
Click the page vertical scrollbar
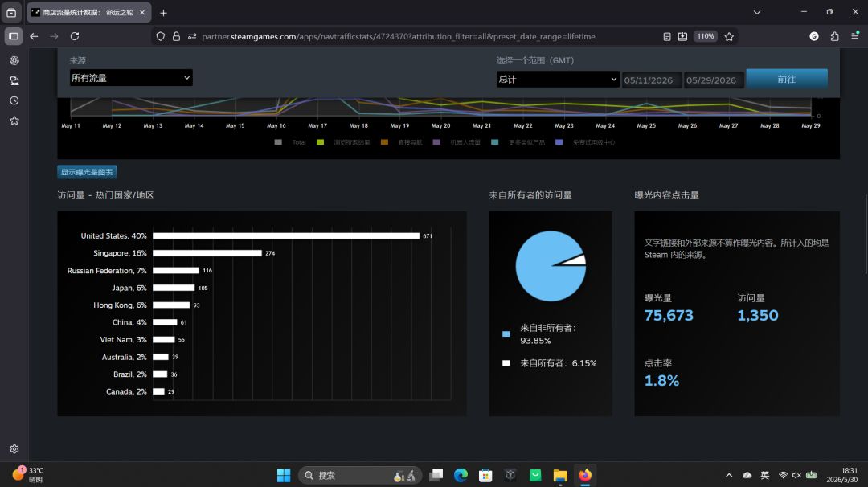point(866,234)
